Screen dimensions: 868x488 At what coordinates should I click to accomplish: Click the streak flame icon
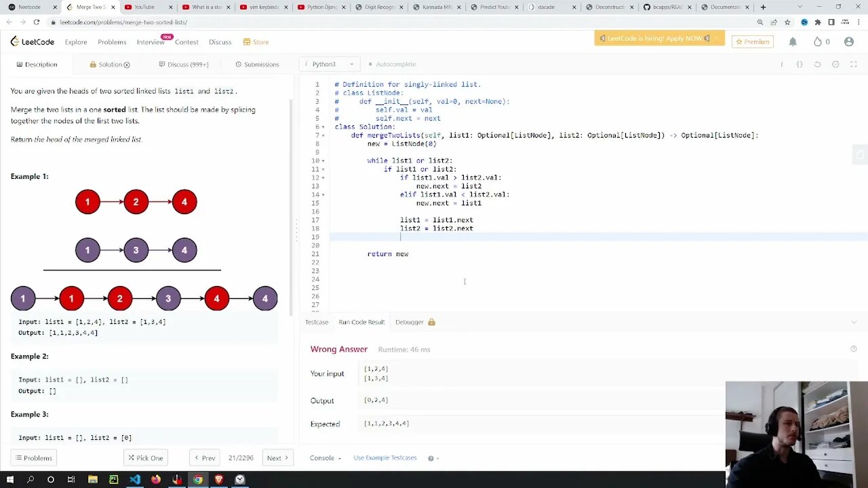[x=818, y=42]
